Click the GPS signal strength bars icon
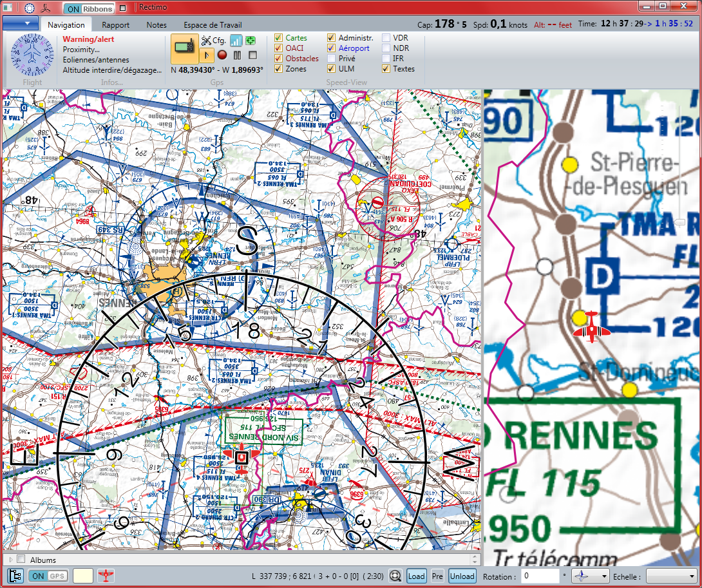This screenshot has width=702, height=588. pyautogui.click(x=236, y=41)
